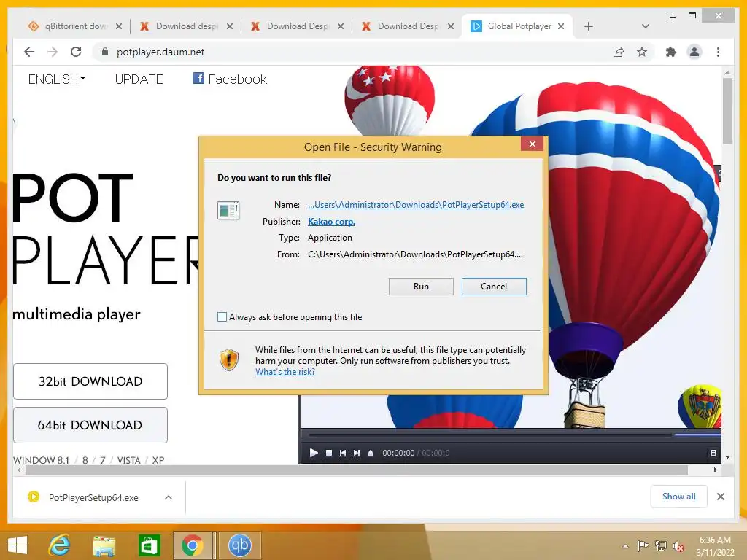Open qBittorrent from taskbar
The height and width of the screenshot is (560, 747).
(x=239, y=545)
